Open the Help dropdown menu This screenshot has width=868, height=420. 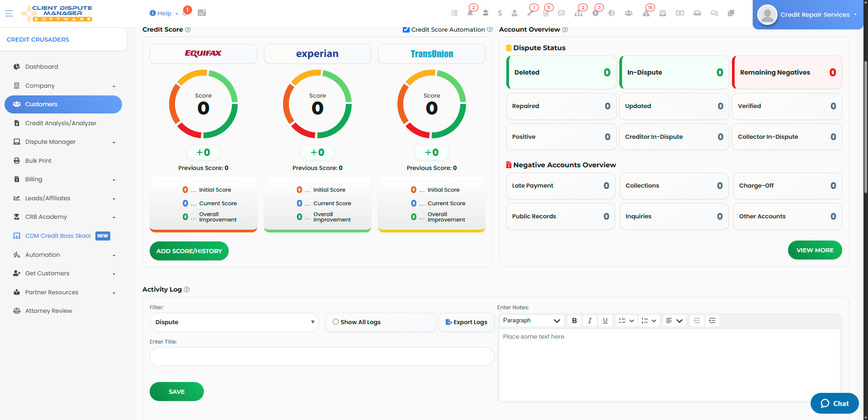[164, 13]
